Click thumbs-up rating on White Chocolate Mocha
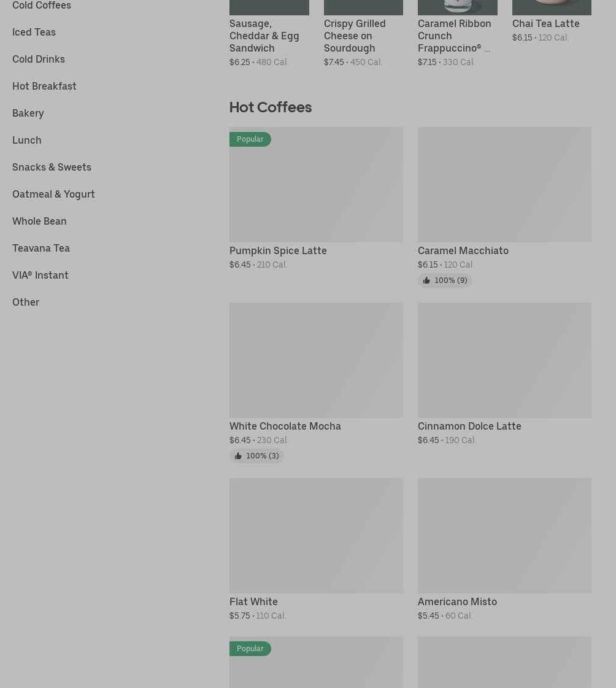This screenshot has width=616, height=688. point(256,456)
